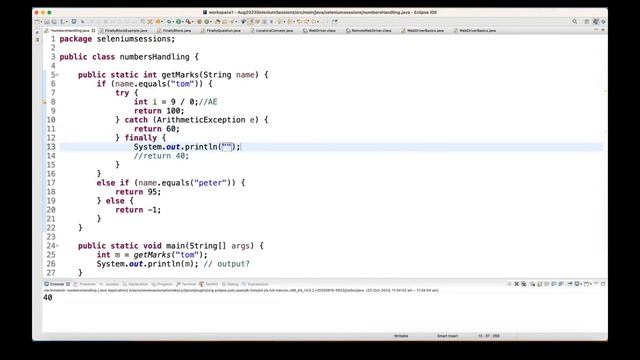Click the macOS yellow minimize window button

(x=43, y=13)
